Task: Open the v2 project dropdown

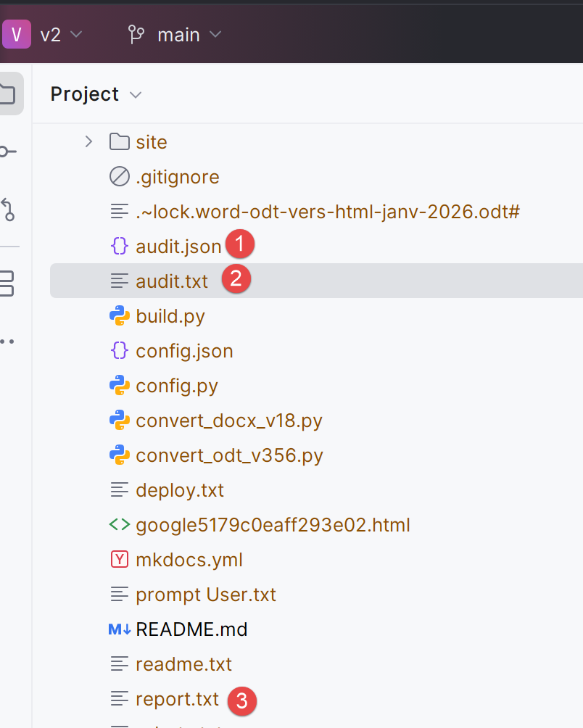Action: [x=62, y=34]
